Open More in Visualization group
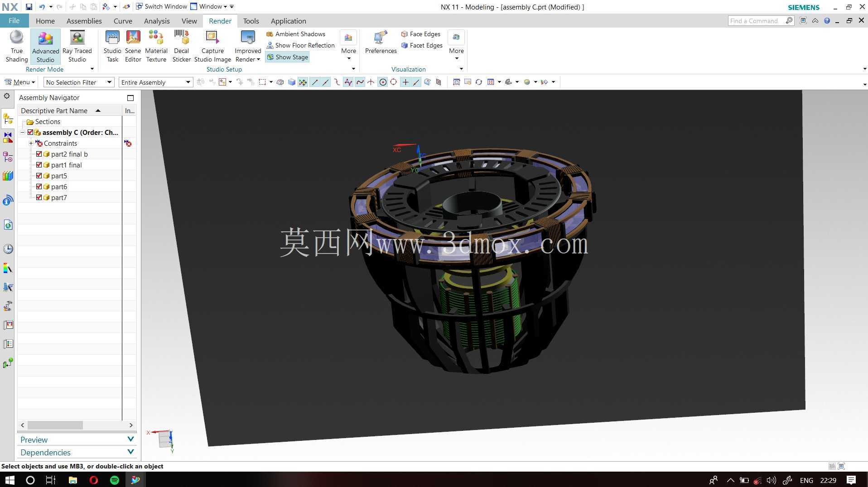This screenshot has height=487, width=868. click(x=456, y=45)
